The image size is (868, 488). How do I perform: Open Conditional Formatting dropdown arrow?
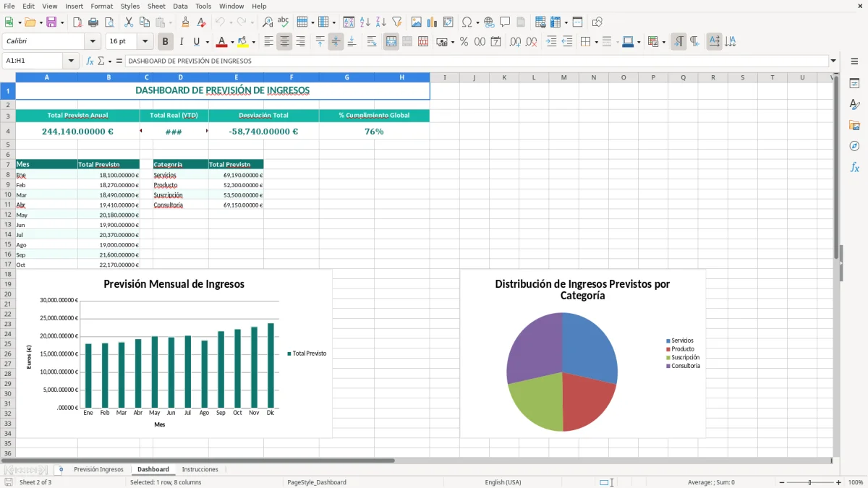[663, 42]
